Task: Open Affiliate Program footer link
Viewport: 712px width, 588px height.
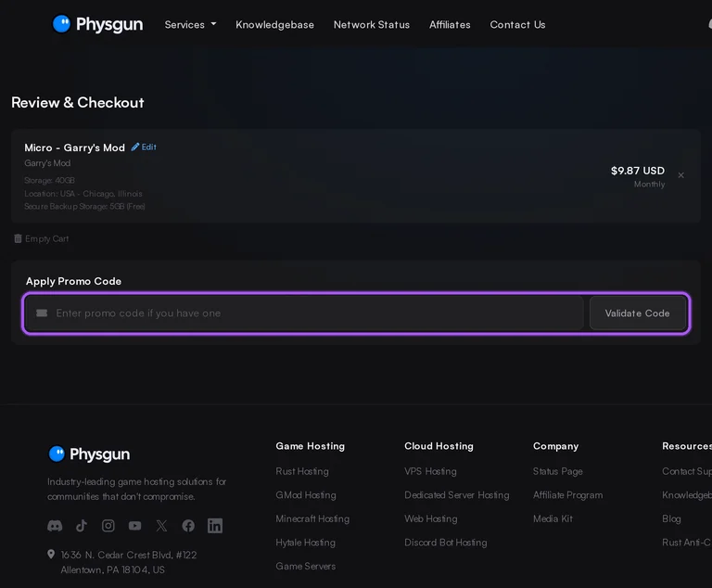Action: [567, 495]
